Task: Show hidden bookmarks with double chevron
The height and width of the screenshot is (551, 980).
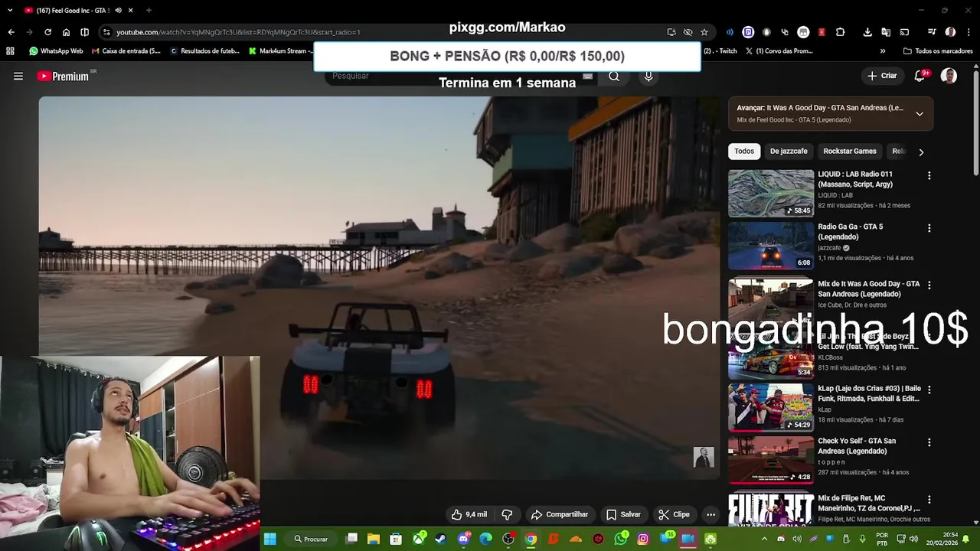Action: [883, 51]
